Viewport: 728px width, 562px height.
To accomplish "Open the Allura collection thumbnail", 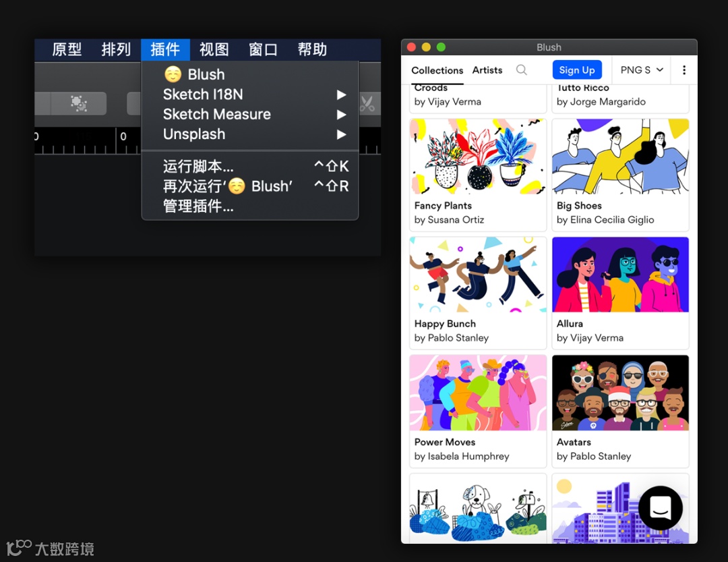I will coord(620,275).
